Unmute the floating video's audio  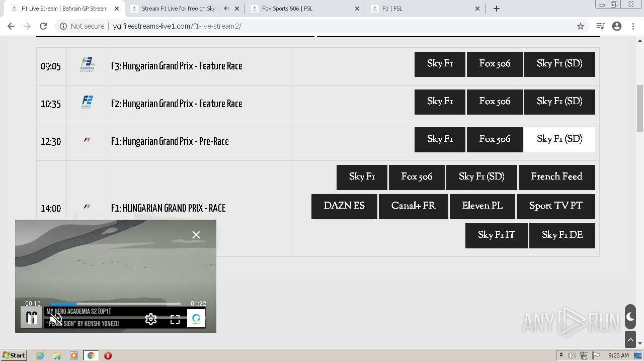point(56,319)
